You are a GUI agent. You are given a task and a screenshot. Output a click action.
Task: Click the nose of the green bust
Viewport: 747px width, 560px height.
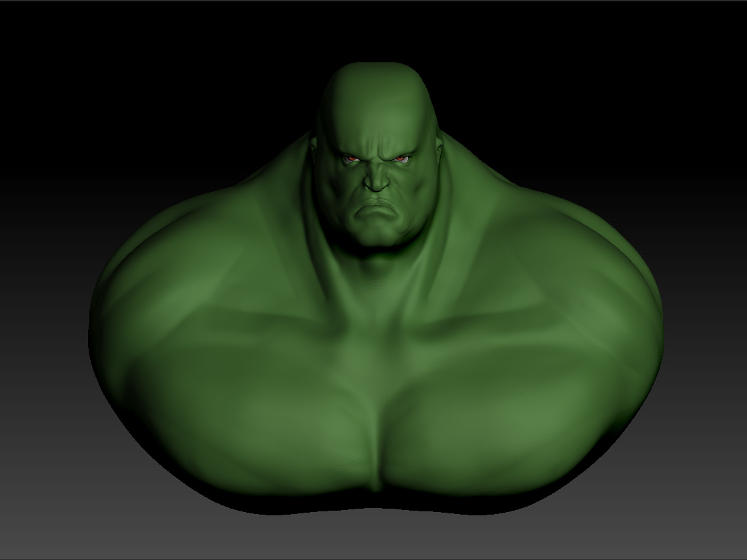coord(377,177)
